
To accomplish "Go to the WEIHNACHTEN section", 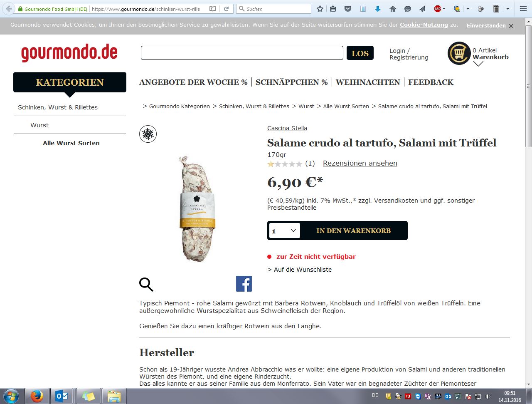I will click(x=368, y=82).
